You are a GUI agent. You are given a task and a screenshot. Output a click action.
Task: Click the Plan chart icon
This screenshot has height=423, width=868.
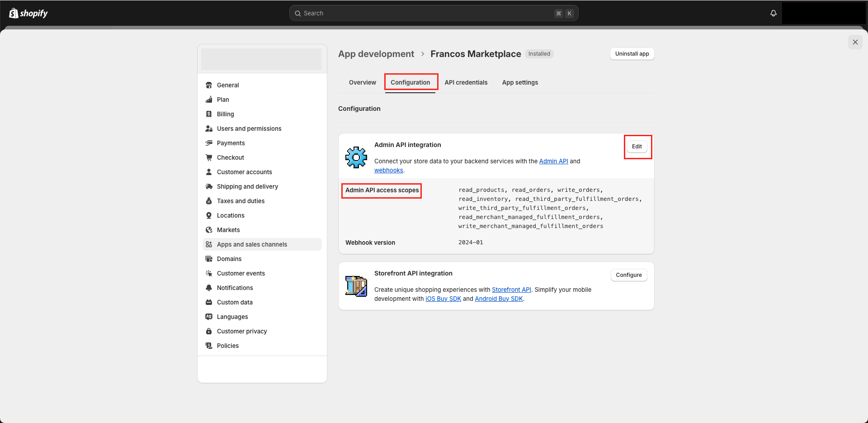point(209,100)
